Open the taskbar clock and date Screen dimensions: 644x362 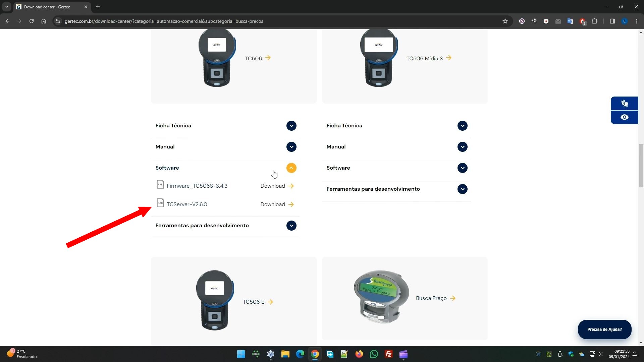point(619,354)
